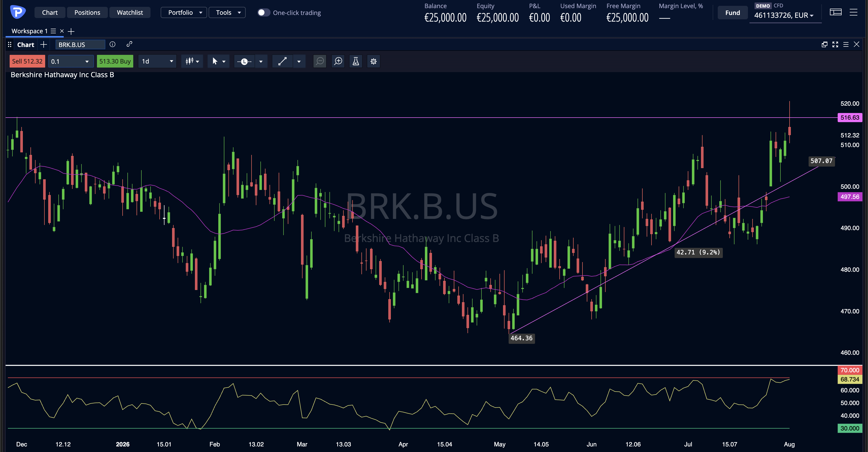This screenshot has height=452, width=868.
Task: Click the Balance €25,000.00 value
Action: click(445, 18)
